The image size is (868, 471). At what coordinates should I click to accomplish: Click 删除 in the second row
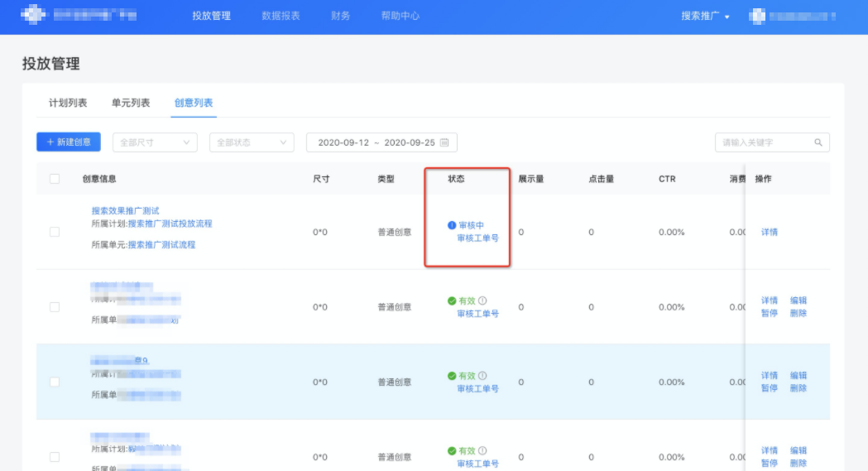[x=798, y=313]
